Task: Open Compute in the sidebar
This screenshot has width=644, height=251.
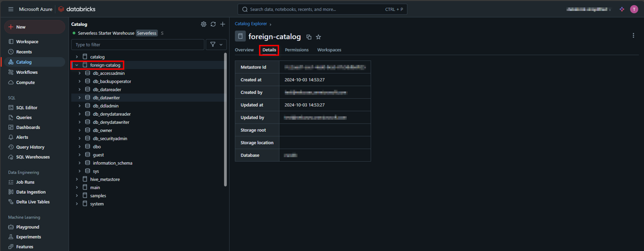Action: [x=35, y=83]
